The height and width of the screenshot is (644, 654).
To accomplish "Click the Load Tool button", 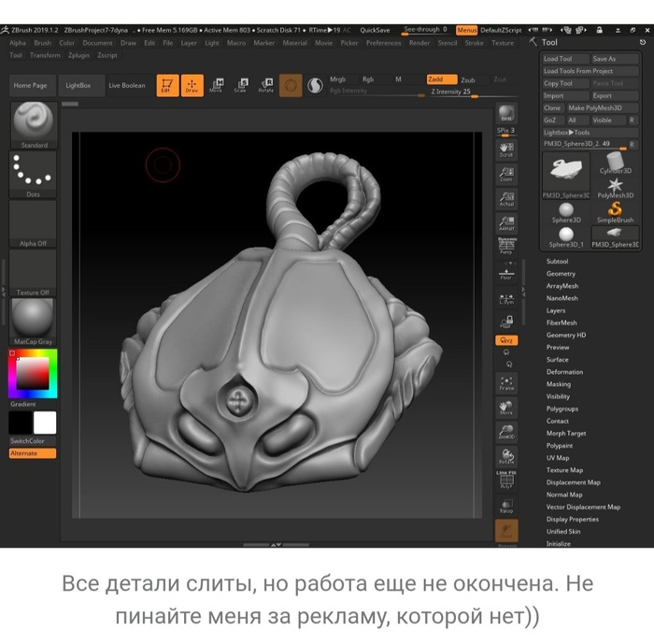I will point(558,59).
